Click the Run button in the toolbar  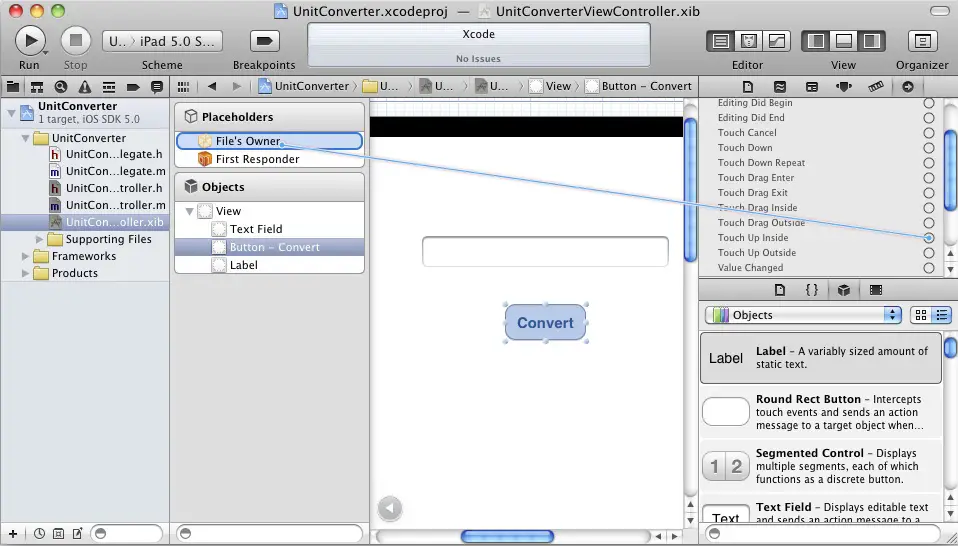[x=30, y=40]
